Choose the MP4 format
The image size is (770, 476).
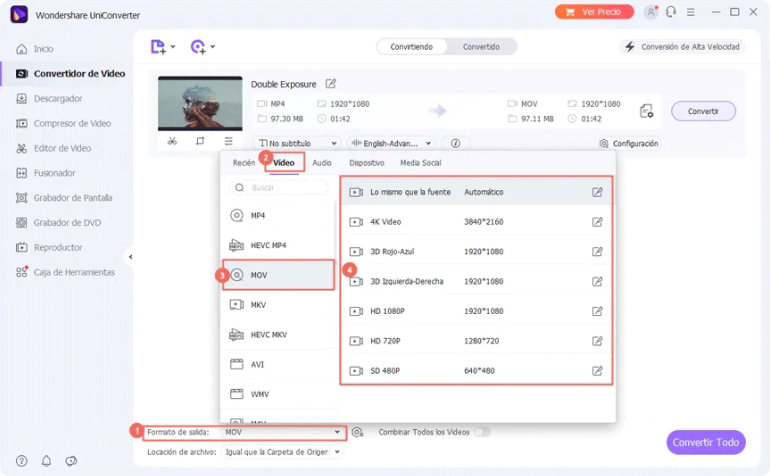(x=278, y=215)
